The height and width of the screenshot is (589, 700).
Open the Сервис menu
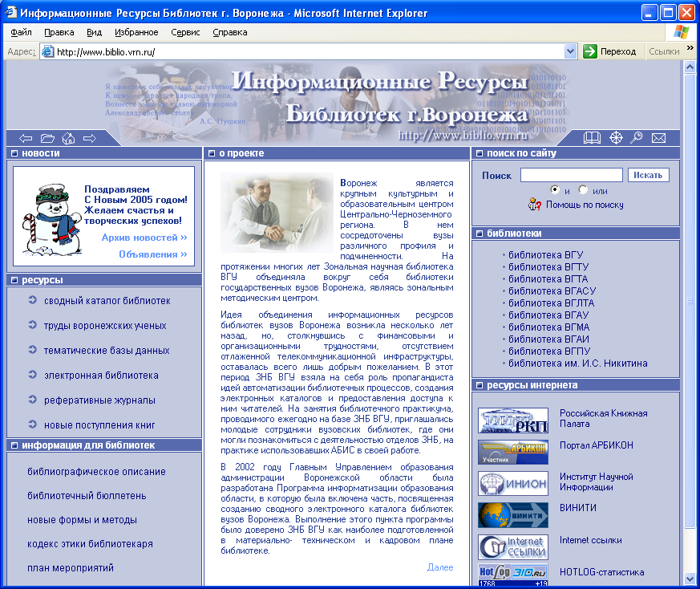pyautogui.click(x=185, y=32)
